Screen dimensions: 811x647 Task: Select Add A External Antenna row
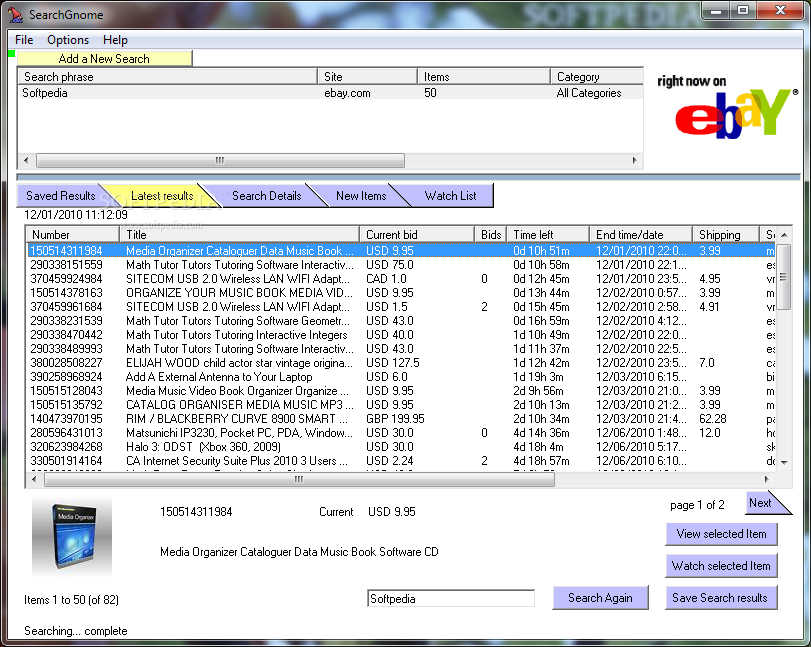[x=401, y=377]
